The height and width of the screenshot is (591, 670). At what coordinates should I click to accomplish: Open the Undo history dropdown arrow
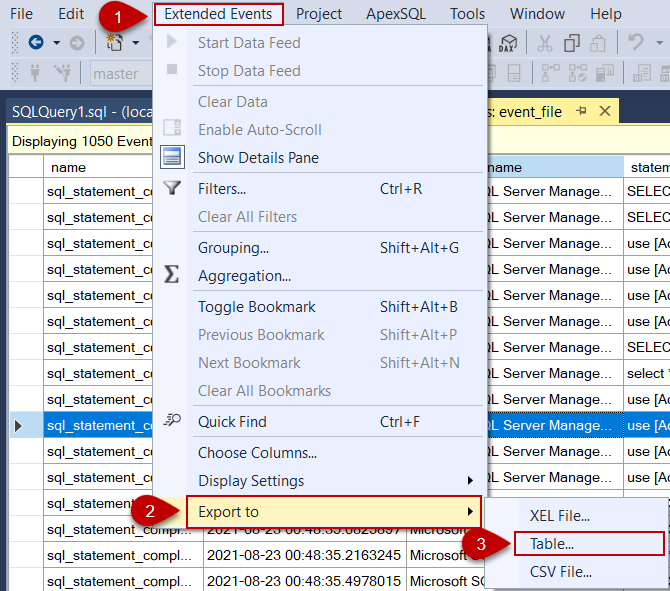659,43
